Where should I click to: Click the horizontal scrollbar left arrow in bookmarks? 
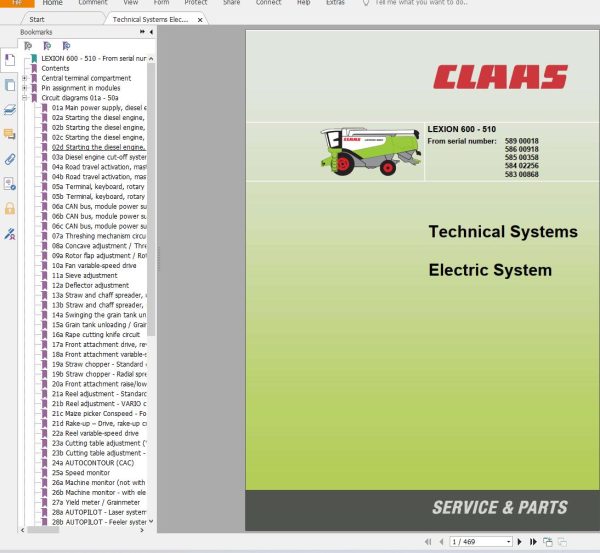click(x=23, y=530)
